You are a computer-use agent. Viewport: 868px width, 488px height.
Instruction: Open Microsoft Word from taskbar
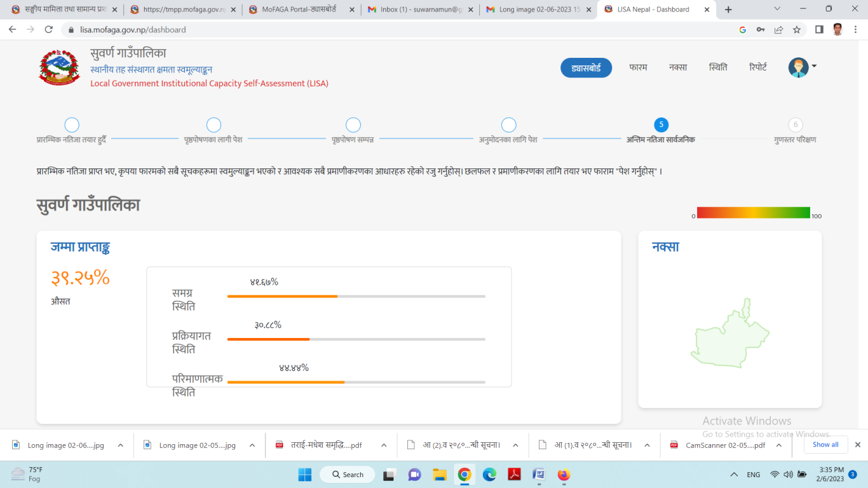pos(539,475)
